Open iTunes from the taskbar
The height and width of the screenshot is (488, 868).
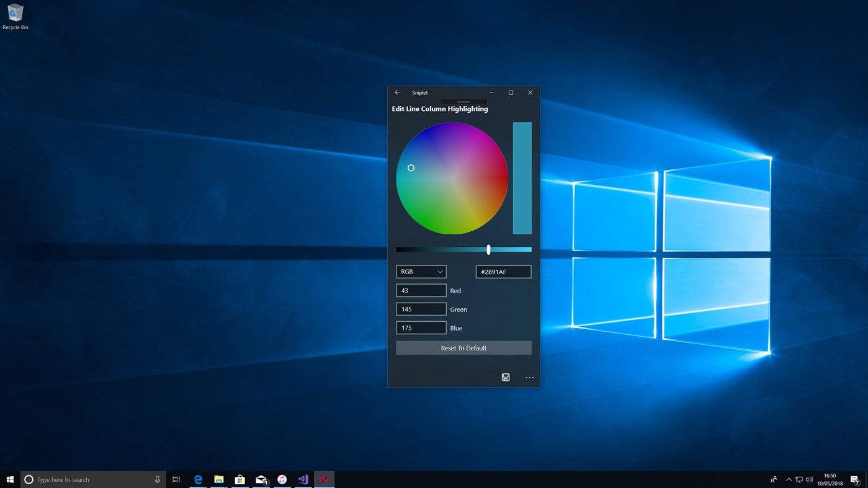tap(282, 479)
